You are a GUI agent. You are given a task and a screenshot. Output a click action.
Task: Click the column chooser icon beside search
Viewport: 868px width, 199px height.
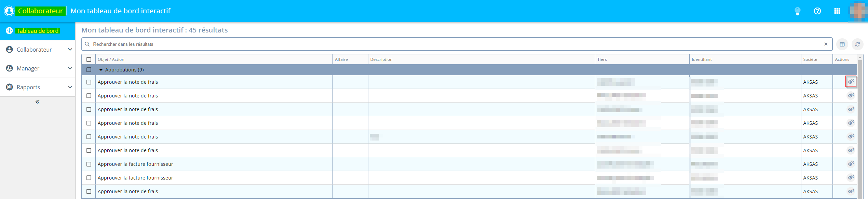[x=842, y=44]
